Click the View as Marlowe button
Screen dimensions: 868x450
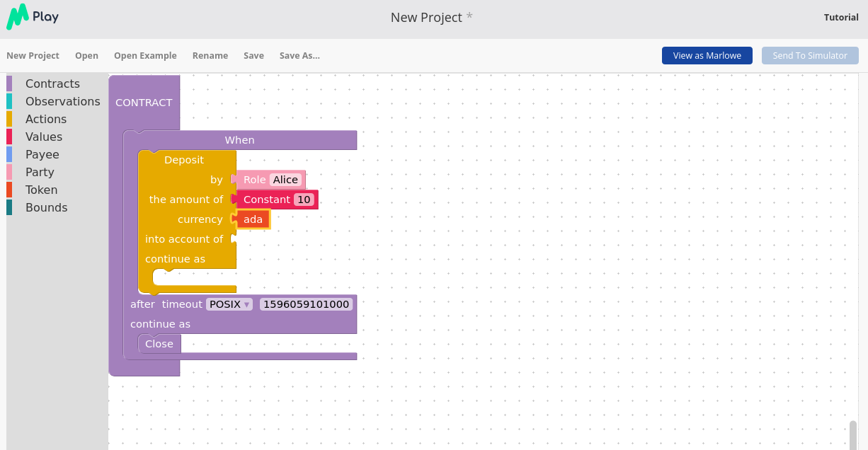point(707,55)
